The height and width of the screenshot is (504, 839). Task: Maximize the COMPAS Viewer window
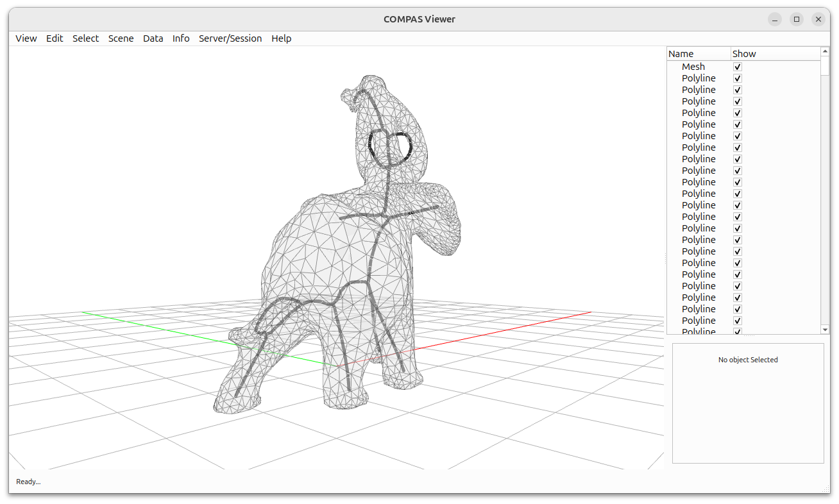(797, 19)
